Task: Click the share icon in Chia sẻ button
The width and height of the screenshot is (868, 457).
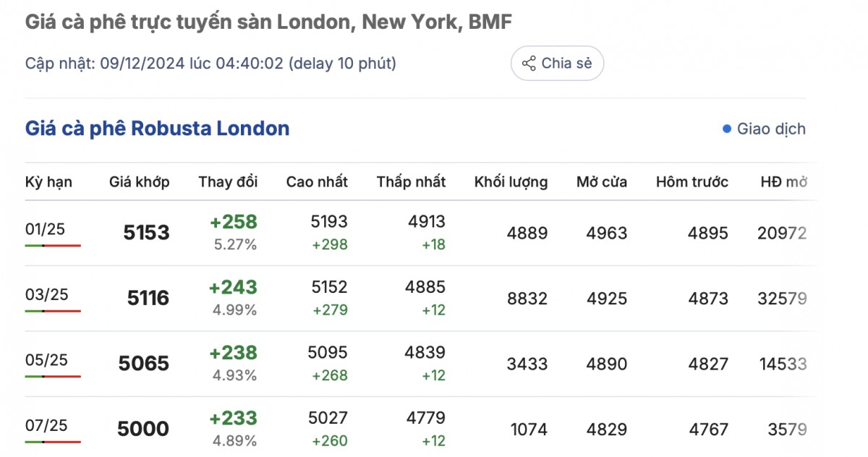Action: click(529, 63)
